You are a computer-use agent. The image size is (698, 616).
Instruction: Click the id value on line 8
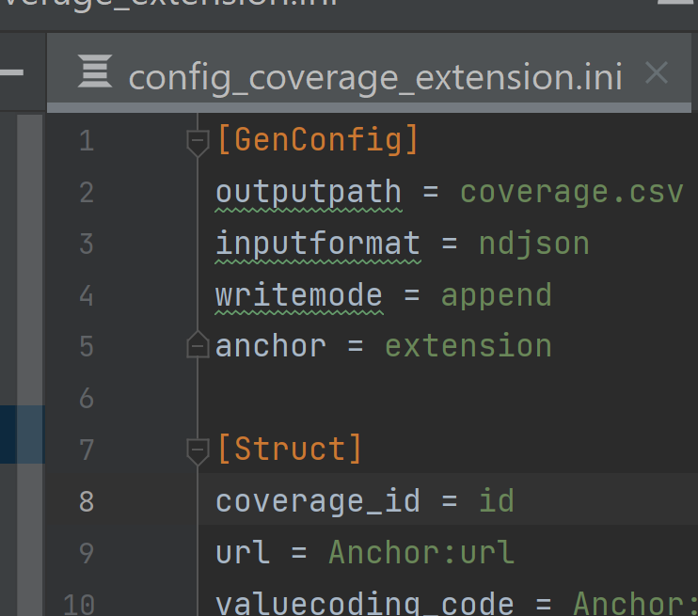[x=497, y=500]
